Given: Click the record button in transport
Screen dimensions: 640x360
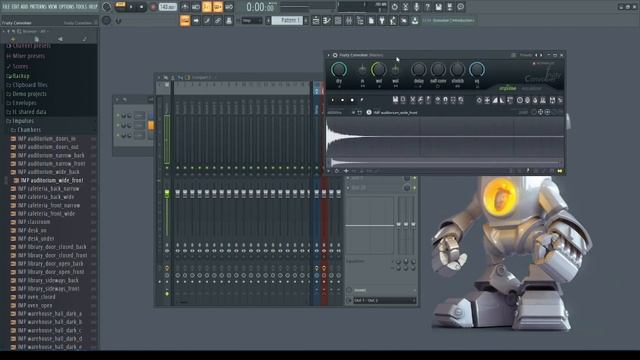Looking at the screenshot, I should point(153,7).
